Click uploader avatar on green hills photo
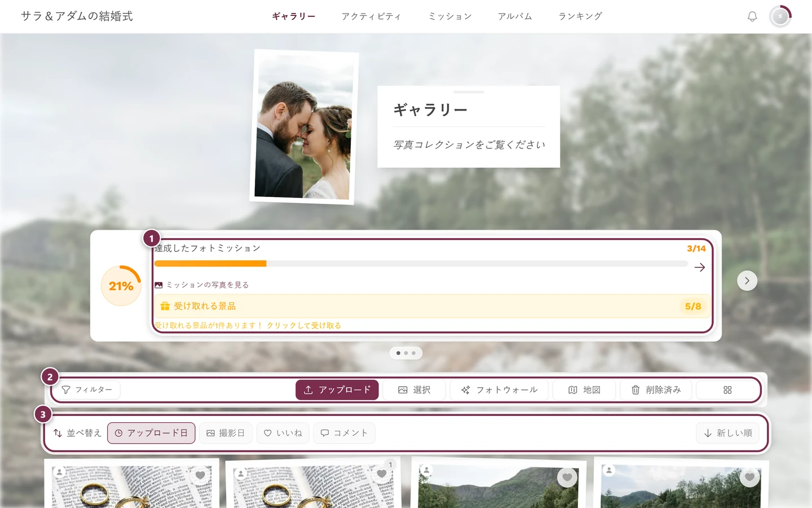The image size is (812, 508). coord(427,470)
